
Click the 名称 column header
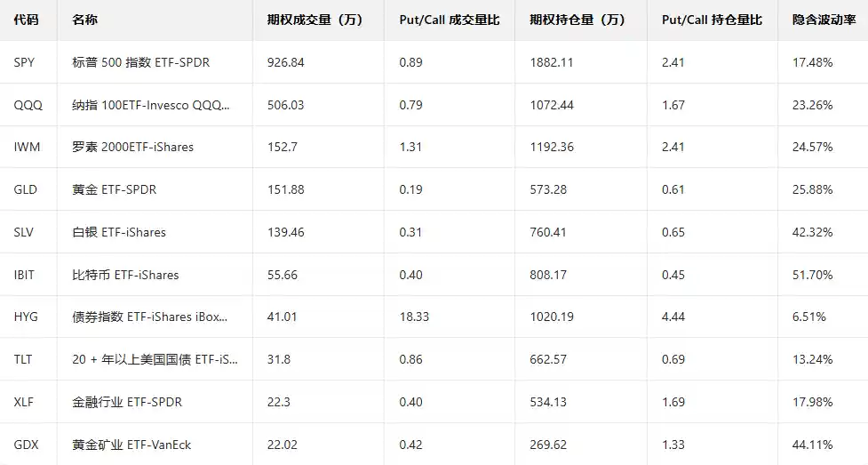(x=85, y=20)
